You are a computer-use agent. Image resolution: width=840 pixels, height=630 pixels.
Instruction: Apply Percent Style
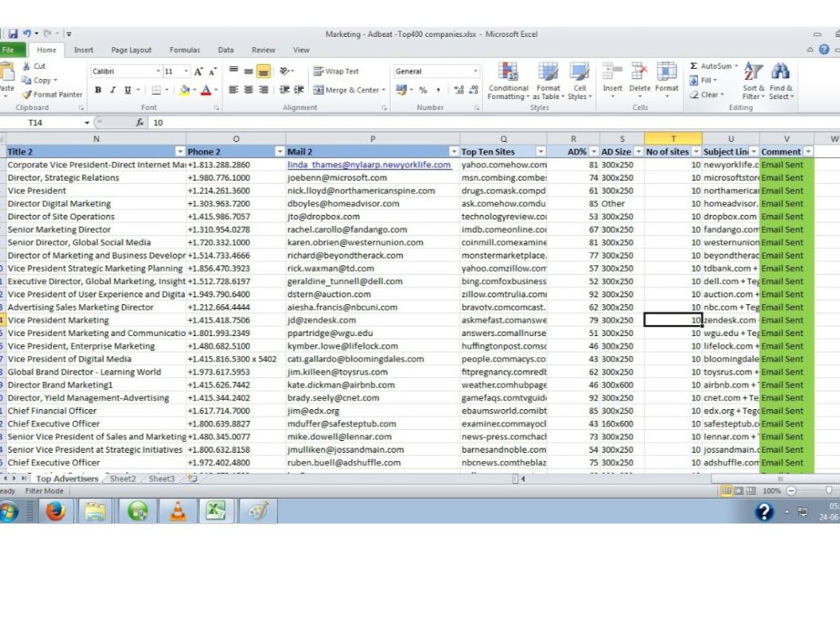[x=423, y=90]
